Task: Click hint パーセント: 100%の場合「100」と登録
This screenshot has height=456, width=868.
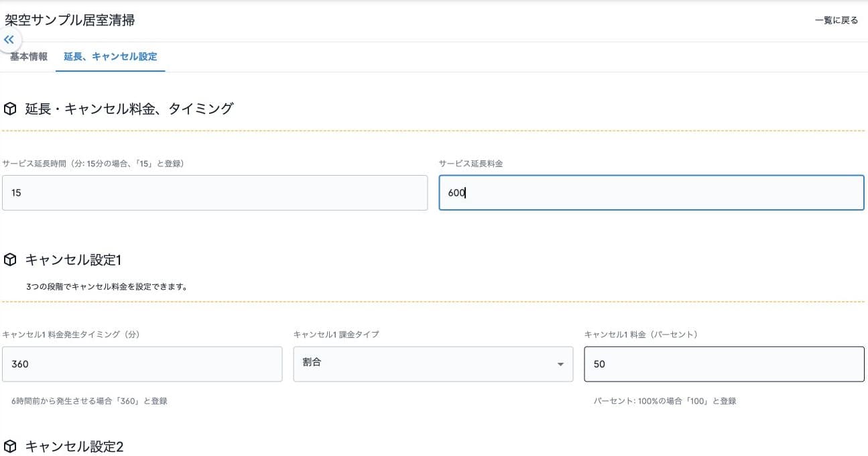Action: click(x=665, y=401)
